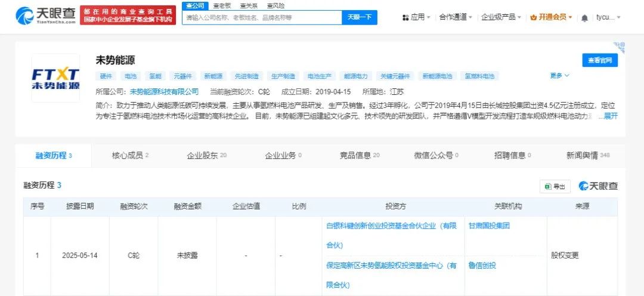This screenshot has width=644, height=296.
Task: Select the 查风险 search tab
Action: coord(275,6)
